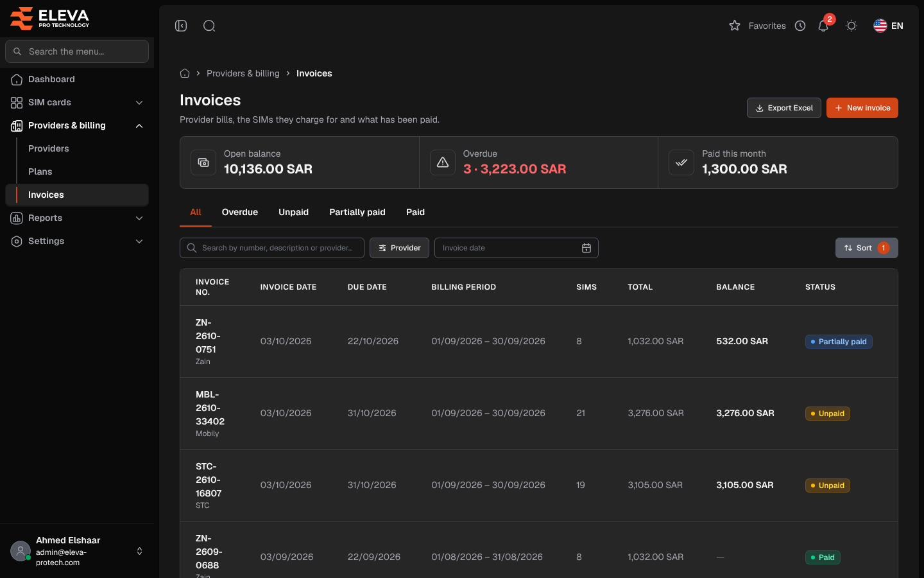Collapse the sidebar panel icon
This screenshot has width=924, height=578.
[181, 26]
